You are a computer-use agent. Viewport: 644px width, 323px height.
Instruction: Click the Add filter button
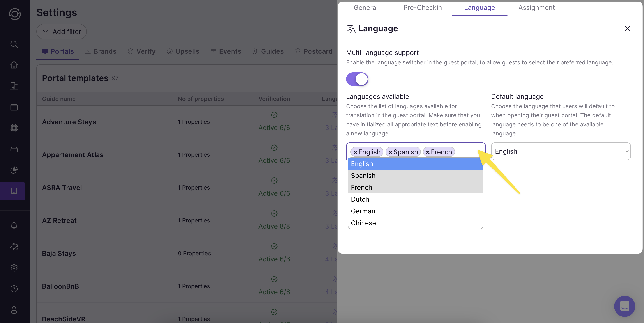[62, 32]
